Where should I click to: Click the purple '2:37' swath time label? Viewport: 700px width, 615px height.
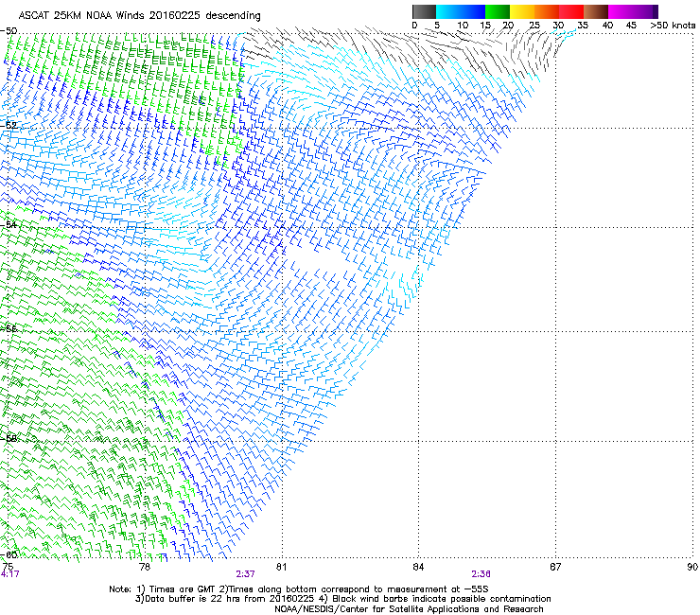(x=246, y=574)
